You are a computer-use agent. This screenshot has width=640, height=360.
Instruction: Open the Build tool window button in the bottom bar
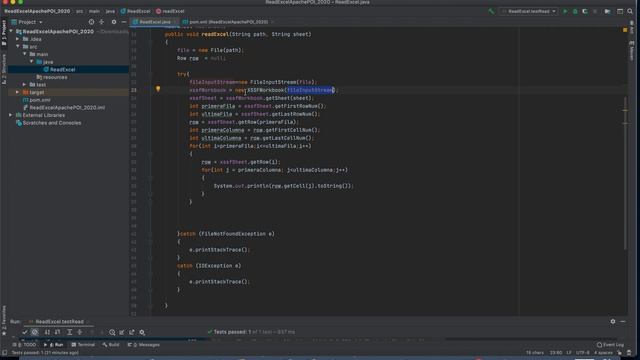(111, 345)
